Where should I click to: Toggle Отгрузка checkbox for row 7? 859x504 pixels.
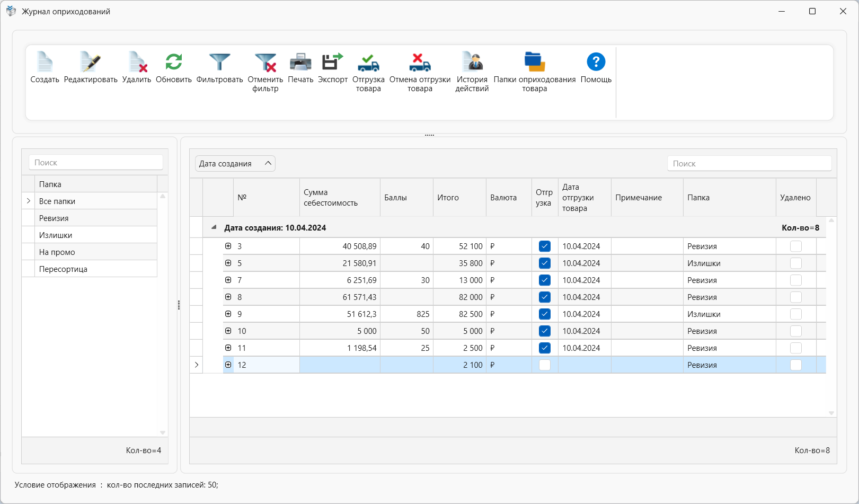(x=545, y=280)
